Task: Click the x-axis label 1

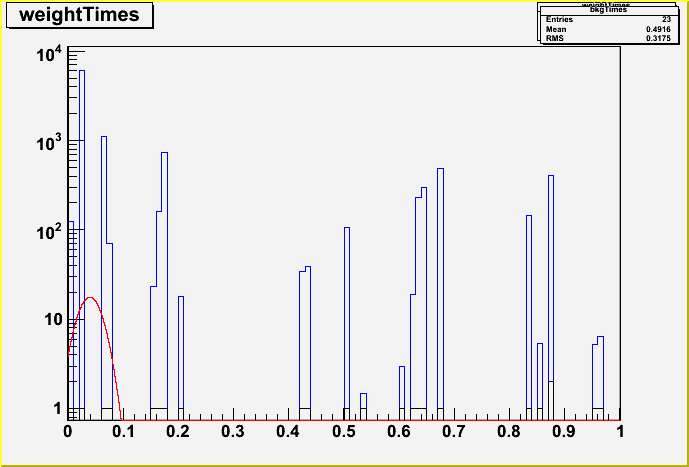Action: click(x=620, y=431)
